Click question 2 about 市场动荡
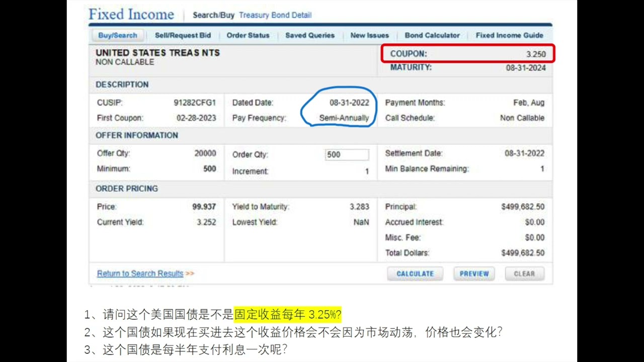Screen dimensions: 644x362 293,332
